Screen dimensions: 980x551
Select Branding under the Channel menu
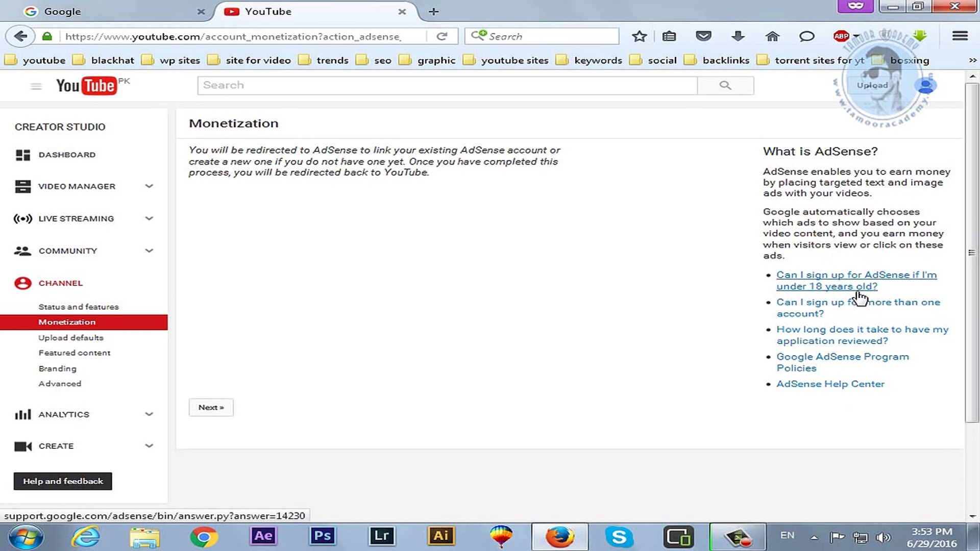click(58, 368)
